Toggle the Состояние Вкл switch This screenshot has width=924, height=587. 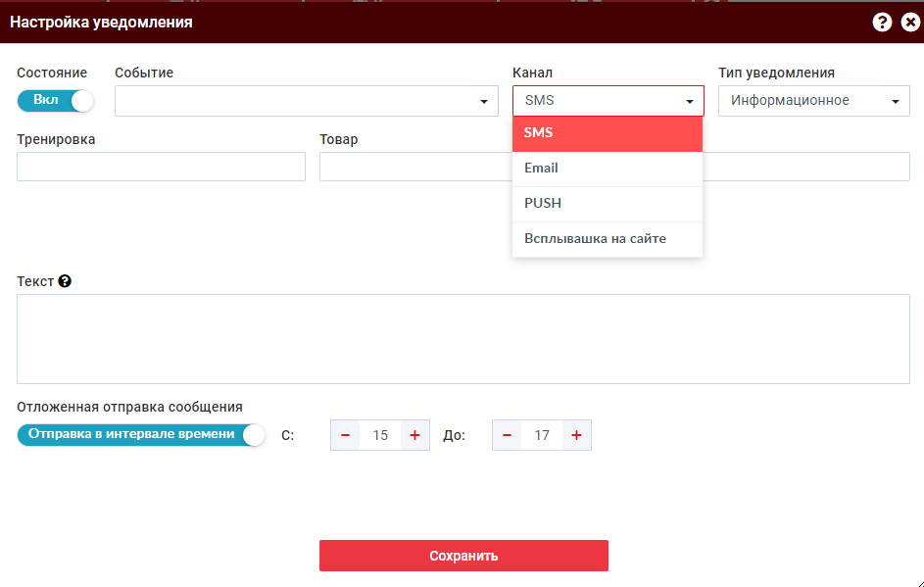click(56, 100)
